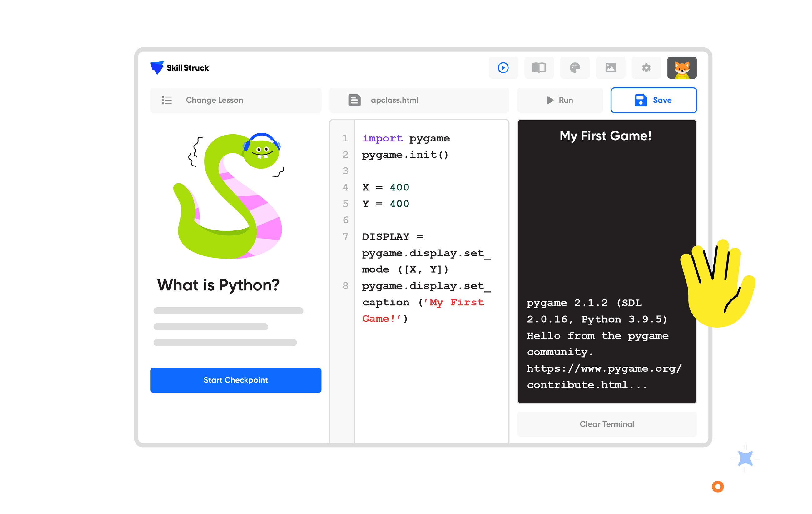Click the Skill Struck logo
The height and width of the screenshot is (514, 812).
tap(179, 68)
